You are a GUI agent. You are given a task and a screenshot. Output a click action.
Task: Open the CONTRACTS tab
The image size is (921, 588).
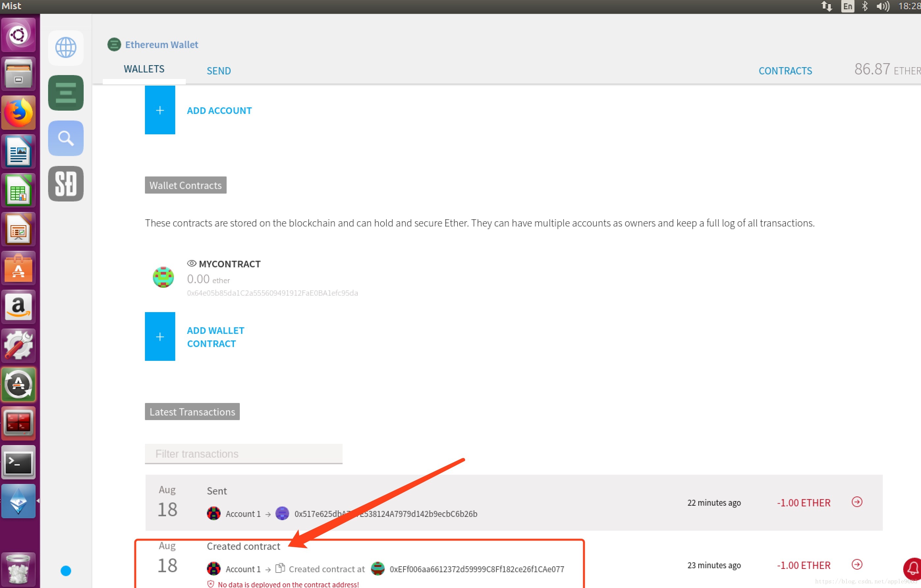(x=785, y=71)
